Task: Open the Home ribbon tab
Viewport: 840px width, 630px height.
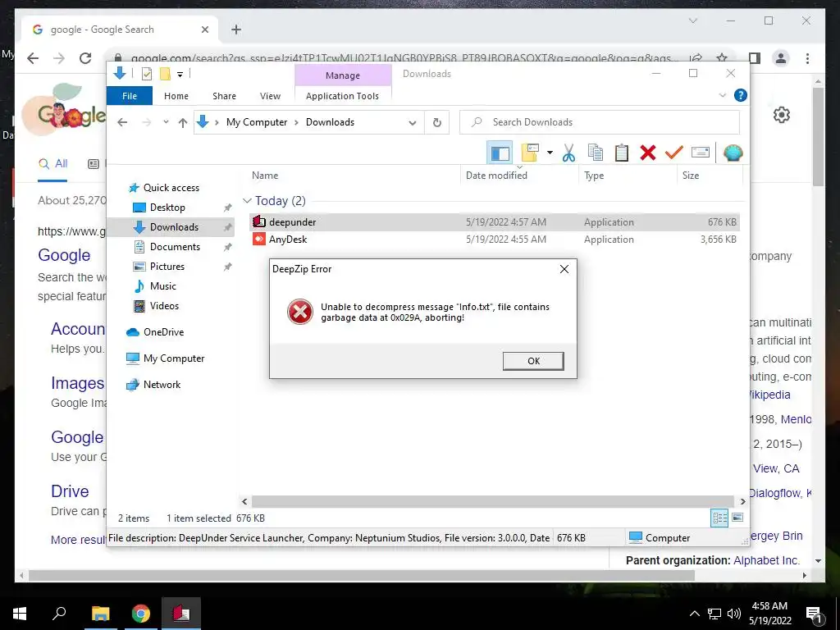Action: (176, 96)
